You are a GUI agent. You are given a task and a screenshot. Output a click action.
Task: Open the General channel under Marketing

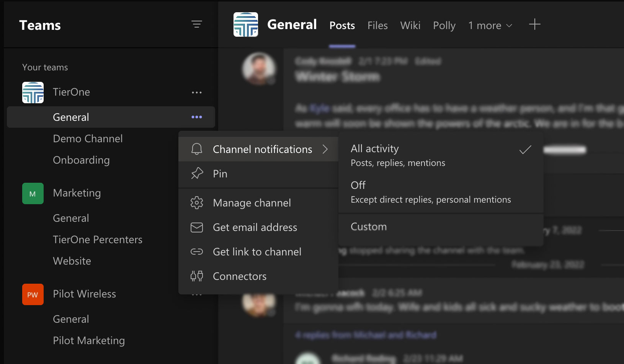coord(71,218)
